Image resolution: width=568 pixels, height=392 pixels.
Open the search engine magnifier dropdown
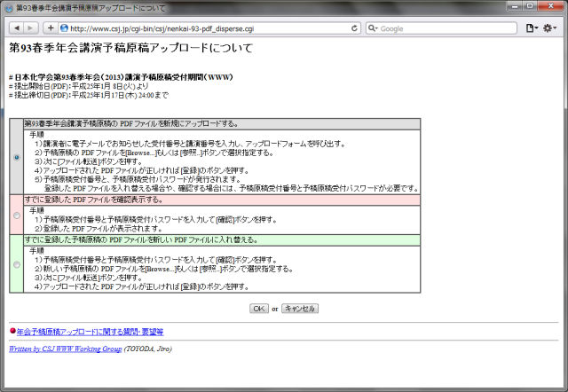tap(373, 28)
